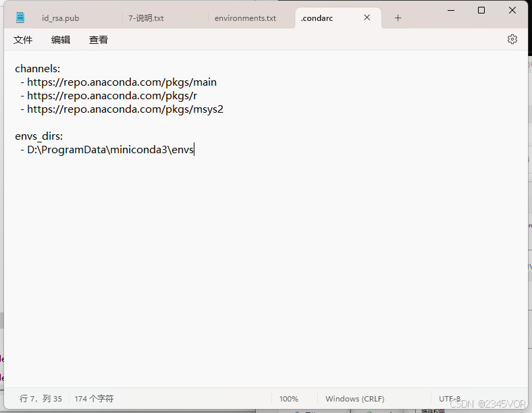This screenshot has width=532, height=413.
Task: Close the .condarc tab
Action: 367,18
